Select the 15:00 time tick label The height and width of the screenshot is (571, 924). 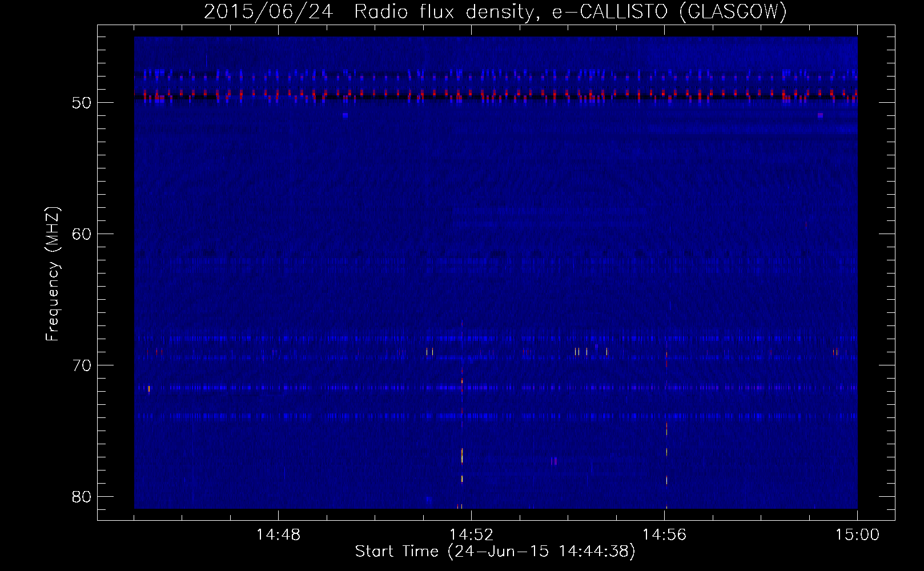point(857,535)
